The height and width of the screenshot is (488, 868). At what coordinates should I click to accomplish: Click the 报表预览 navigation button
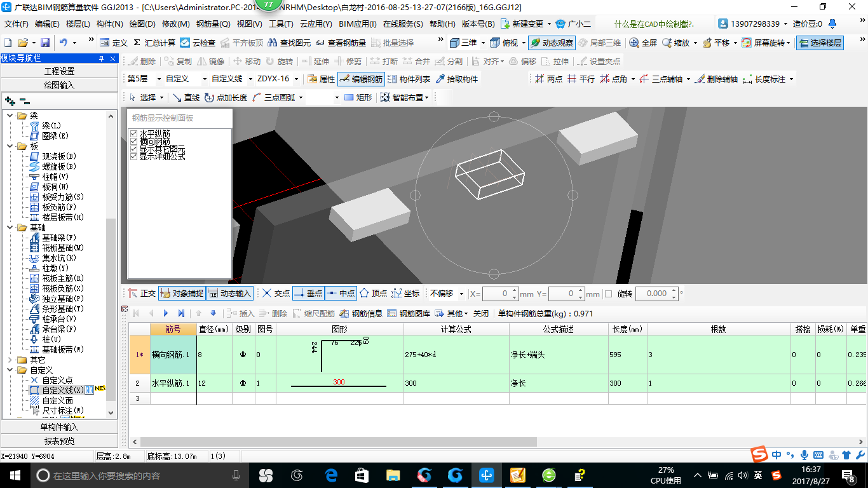[x=59, y=441]
